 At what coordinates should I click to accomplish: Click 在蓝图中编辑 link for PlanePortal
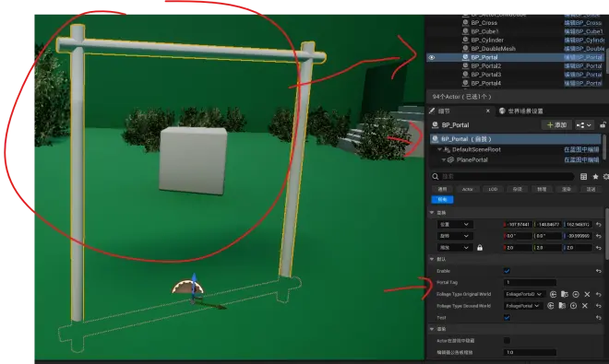click(x=581, y=159)
